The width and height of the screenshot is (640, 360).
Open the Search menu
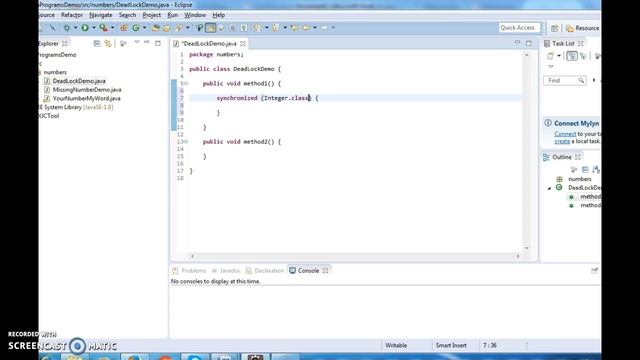point(127,15)
